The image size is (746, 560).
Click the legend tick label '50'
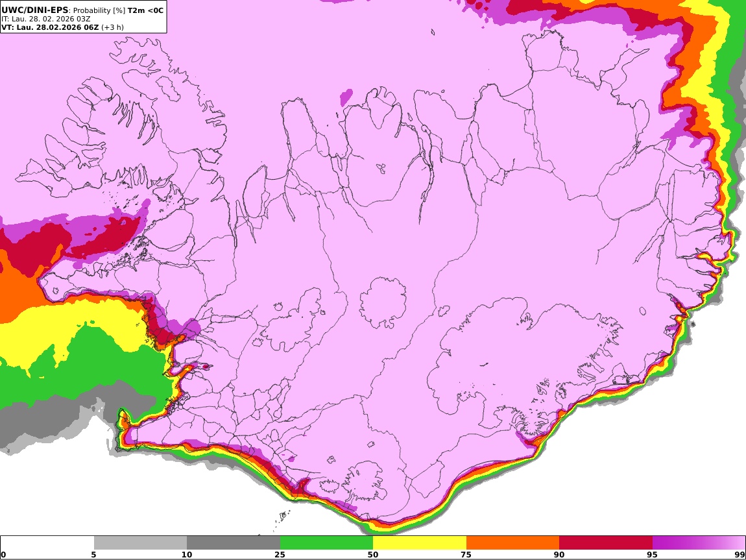pyautogui.click(x=373, y=555)
